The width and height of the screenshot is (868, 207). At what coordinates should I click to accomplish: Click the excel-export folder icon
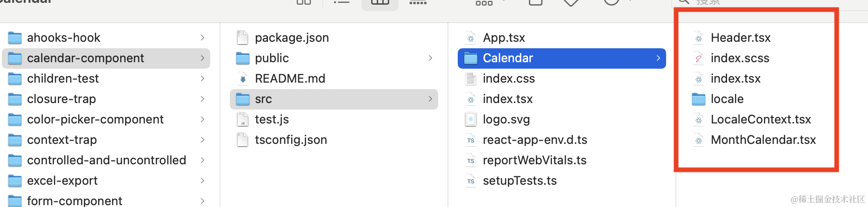coord(15,181)
